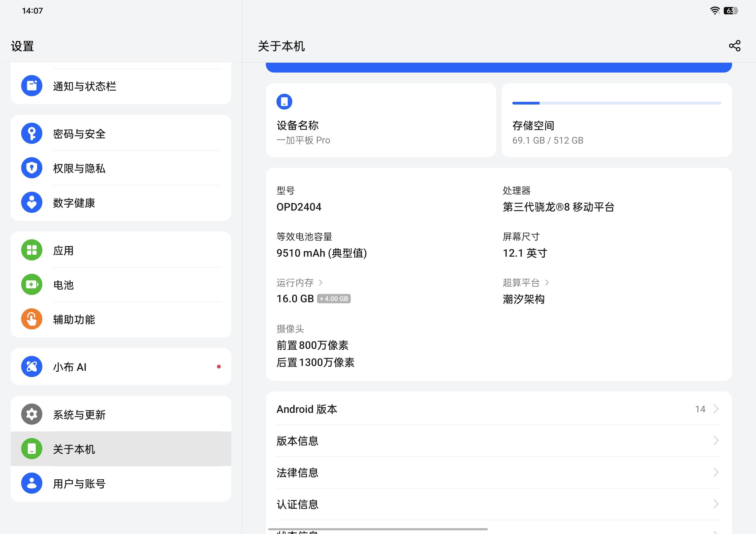Tap the share icon in About device header
Screen dimensions: 756x534
pyautogui.click(x=734, y=46)
